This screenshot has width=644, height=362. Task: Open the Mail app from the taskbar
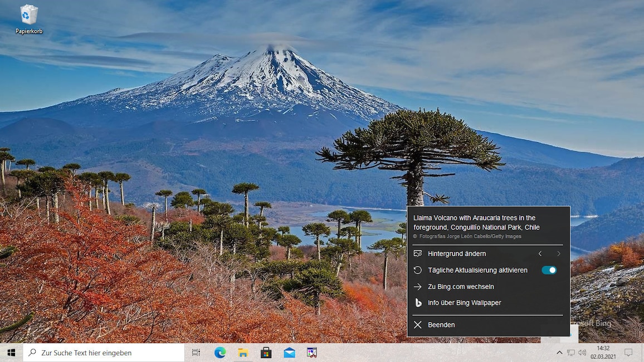click(x=289, y=353)
